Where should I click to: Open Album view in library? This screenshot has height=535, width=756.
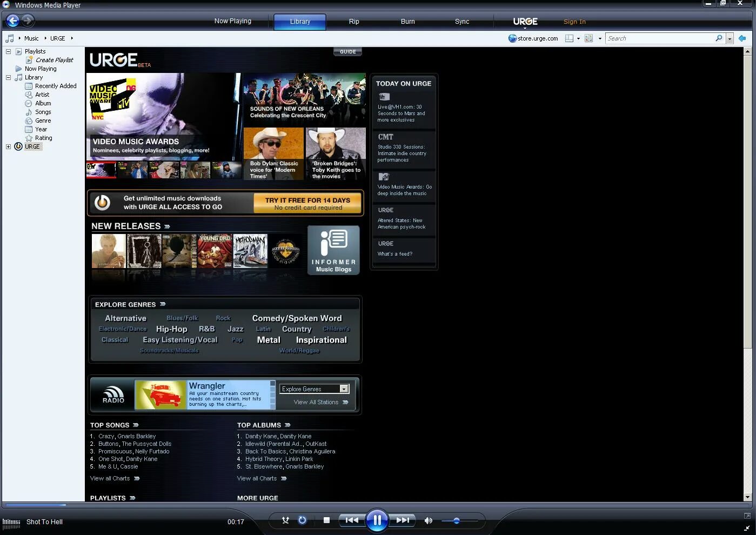43,103
